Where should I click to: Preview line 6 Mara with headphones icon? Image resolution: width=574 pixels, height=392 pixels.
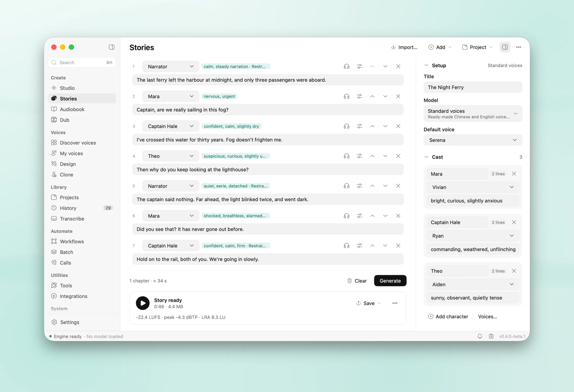tap(347, 216)
